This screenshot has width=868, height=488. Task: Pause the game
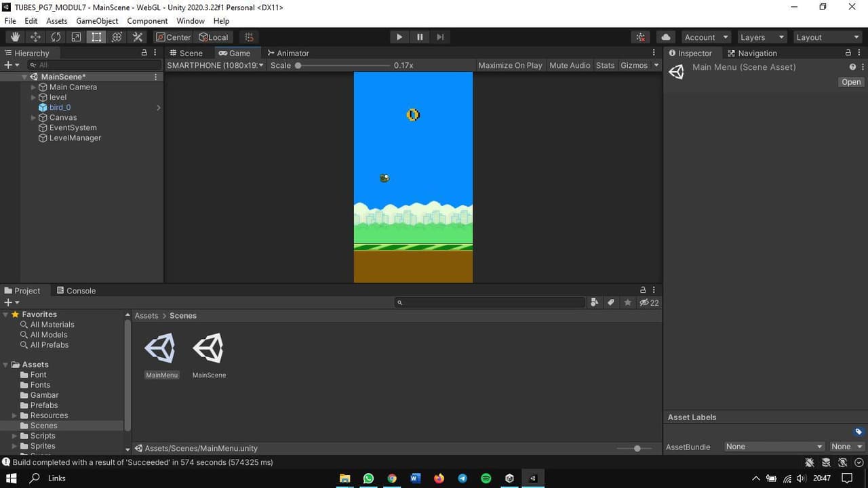pos(420,37)
